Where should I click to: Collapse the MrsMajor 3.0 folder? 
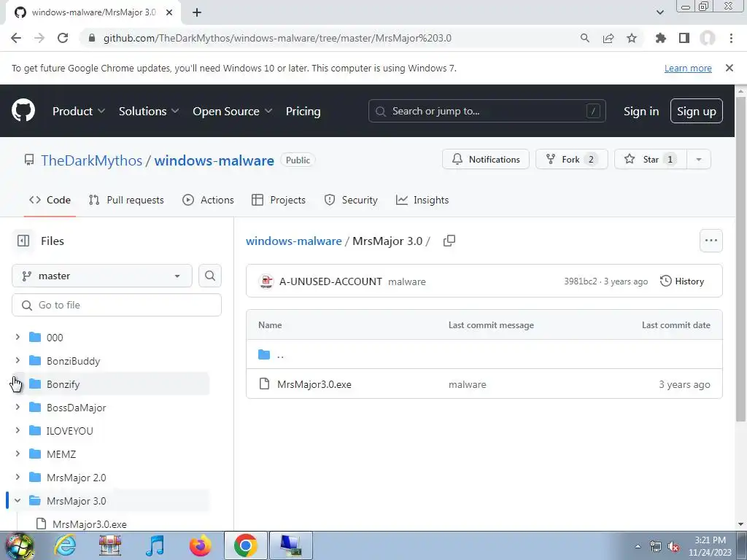point(18,500)
